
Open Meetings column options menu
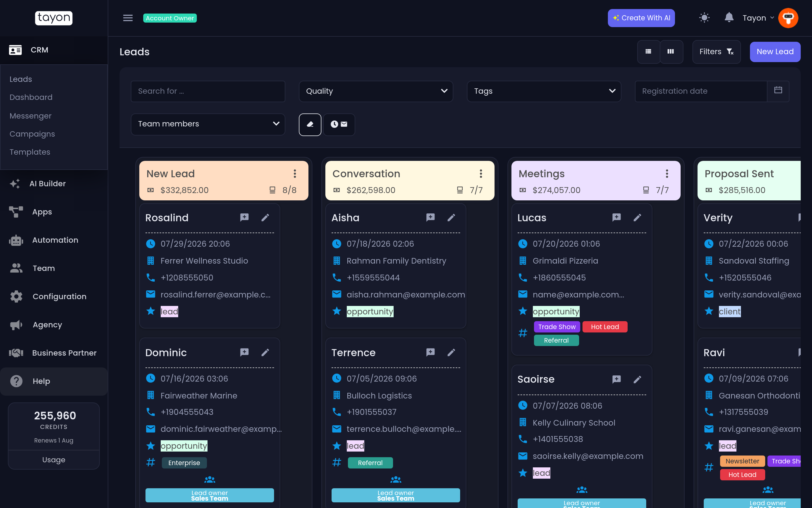pos(667,174)
